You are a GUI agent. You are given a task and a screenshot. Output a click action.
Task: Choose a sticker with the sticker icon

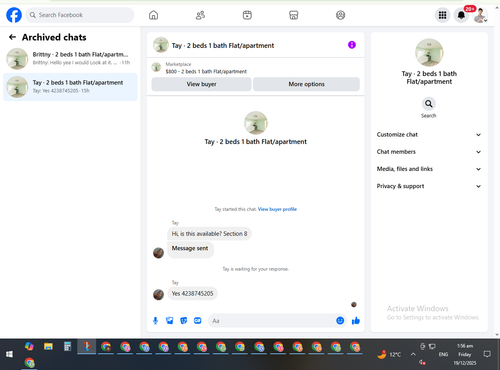tap(184, 321)
